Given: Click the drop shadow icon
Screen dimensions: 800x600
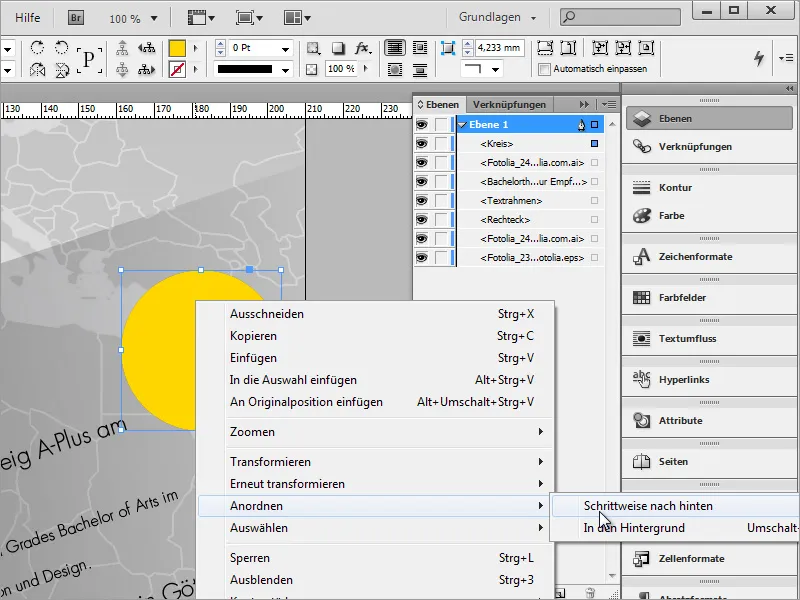Looking at the screenshot, I should coord(338,48).
